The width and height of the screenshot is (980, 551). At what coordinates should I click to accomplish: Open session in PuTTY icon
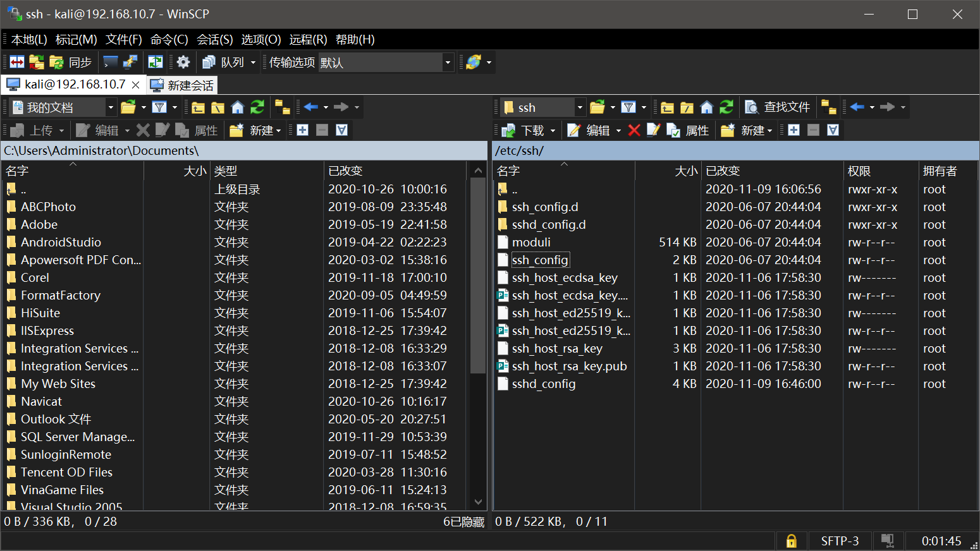pyautogui.click(x=130, y=62)
